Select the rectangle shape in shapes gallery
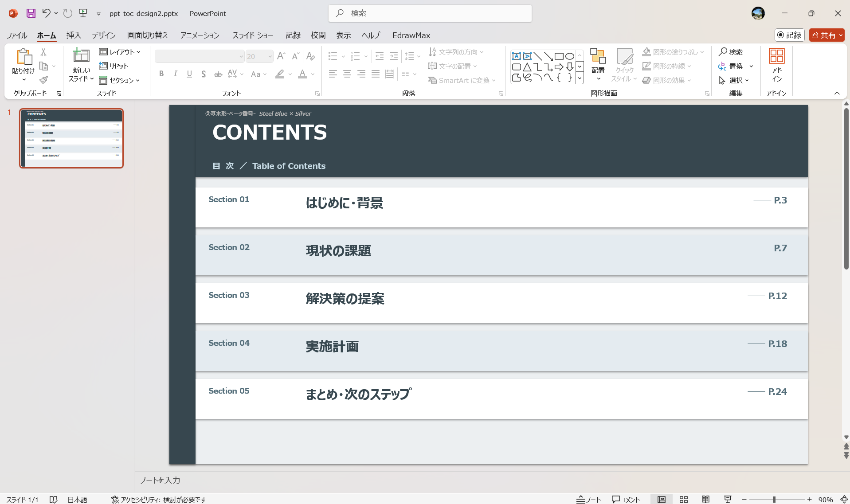The image size is (850, 504). (559, 56)
